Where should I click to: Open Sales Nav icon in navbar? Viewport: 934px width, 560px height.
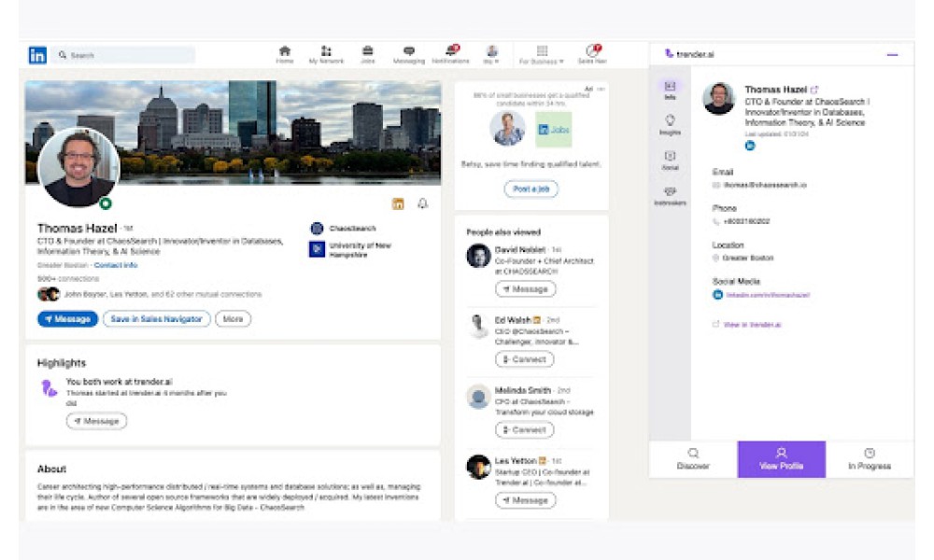(592, 55)
